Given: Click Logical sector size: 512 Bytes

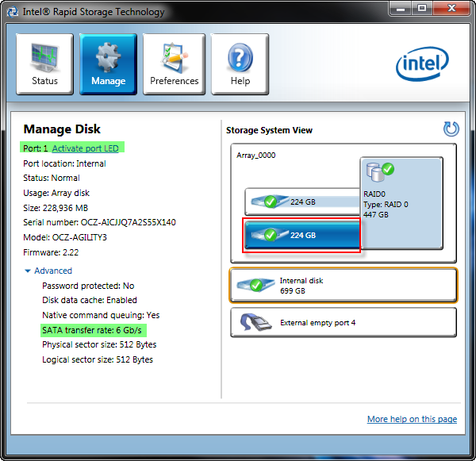Looking at the screenshot, I should 98,359.
